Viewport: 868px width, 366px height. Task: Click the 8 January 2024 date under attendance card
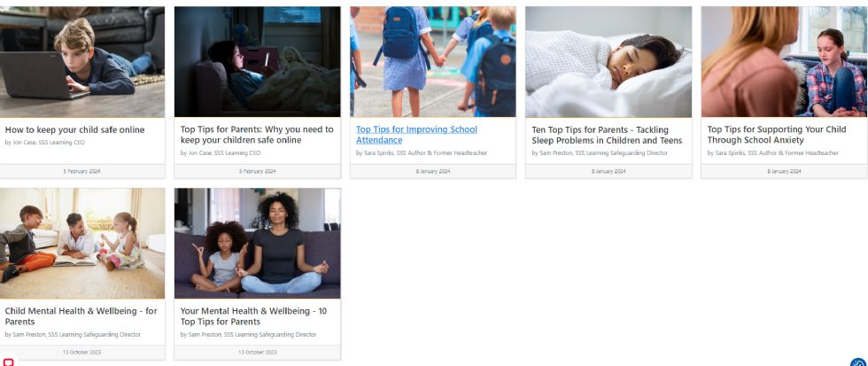(433, 171)
